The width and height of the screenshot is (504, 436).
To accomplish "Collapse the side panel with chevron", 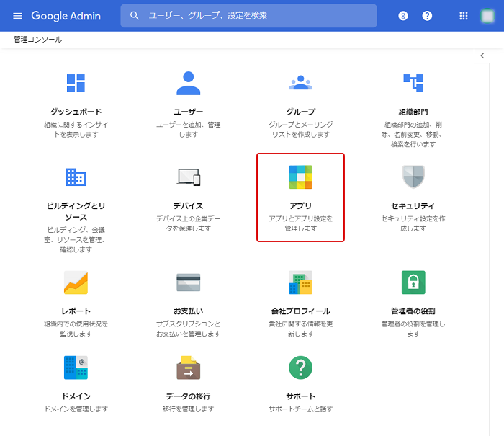I will (x=482, y=55).
